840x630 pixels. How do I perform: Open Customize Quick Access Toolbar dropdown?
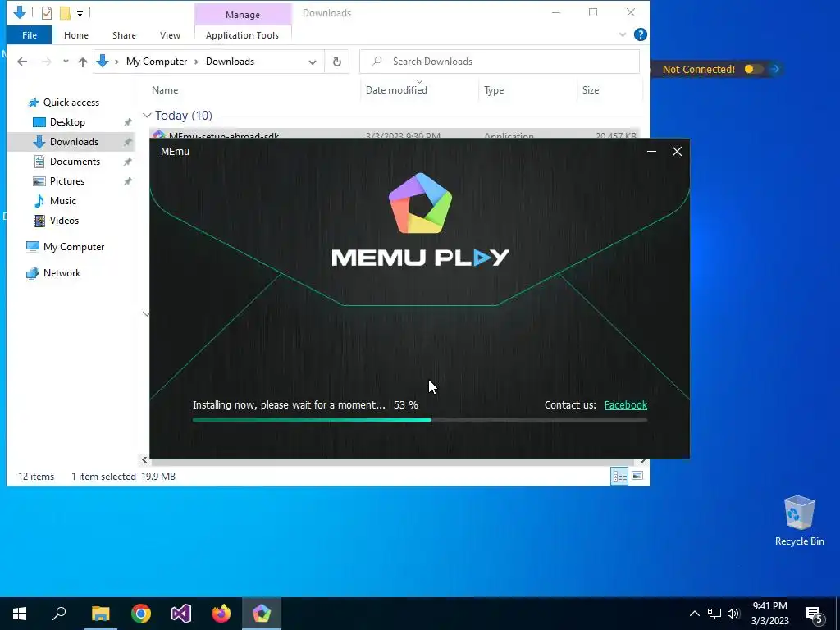pyautogui.click(x=80, y=13)
